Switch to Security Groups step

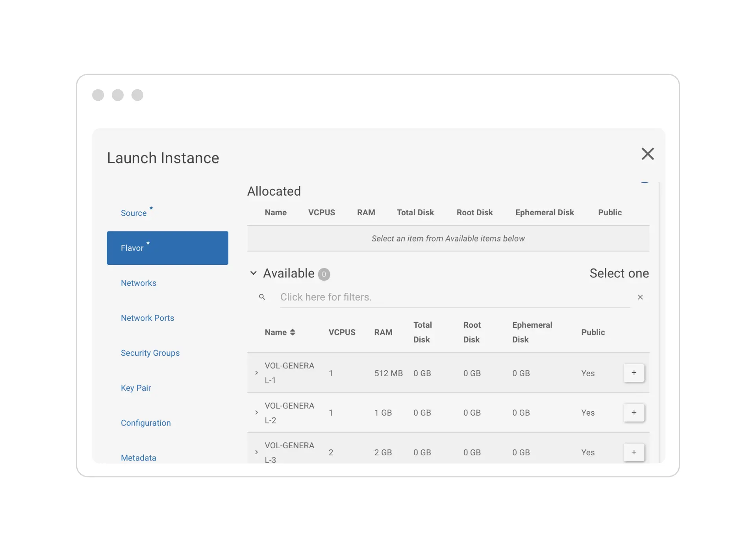(150, 353)
